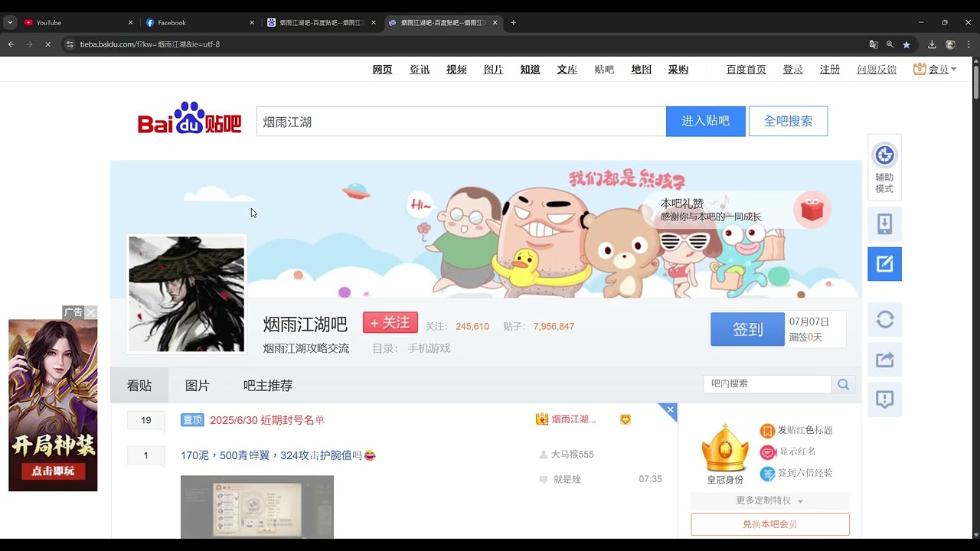Click the download app icon in right sidebar

(x=884, y=224)
